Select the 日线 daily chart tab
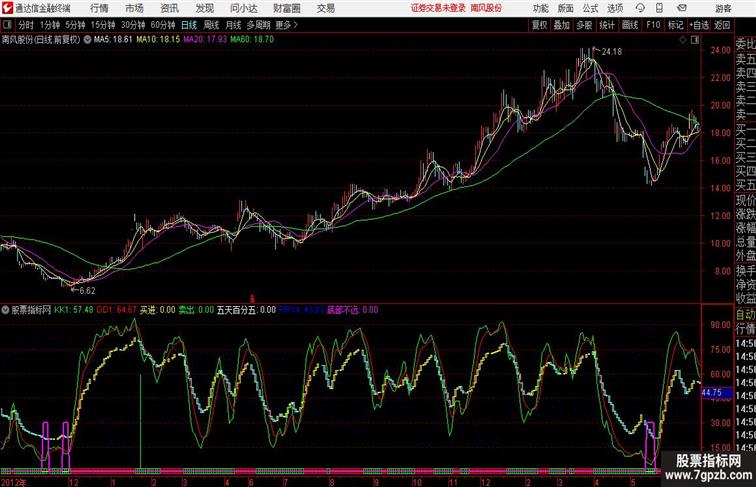This screenshot has width=756, height=487. click(x=189, y=25)
